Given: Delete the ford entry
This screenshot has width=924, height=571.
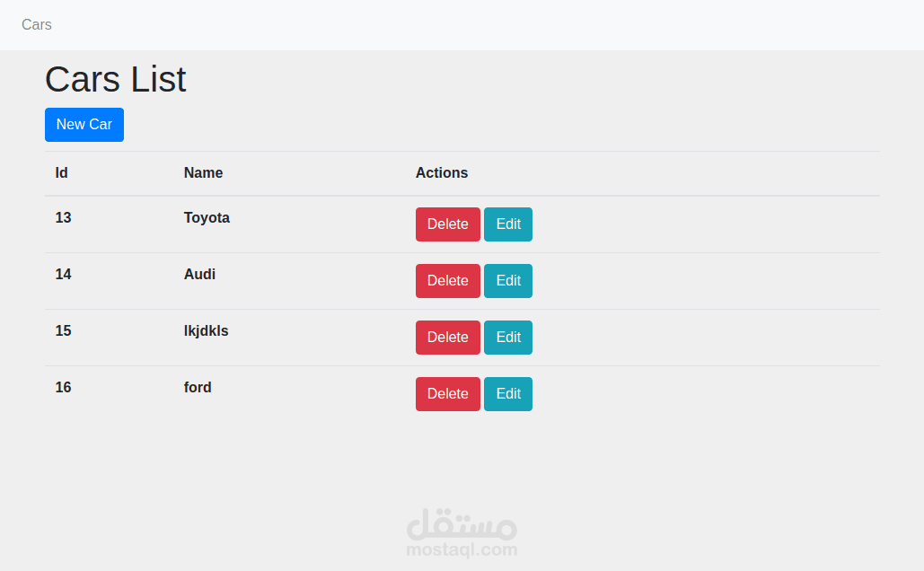Looking at the screenshot, I should 447,394.
